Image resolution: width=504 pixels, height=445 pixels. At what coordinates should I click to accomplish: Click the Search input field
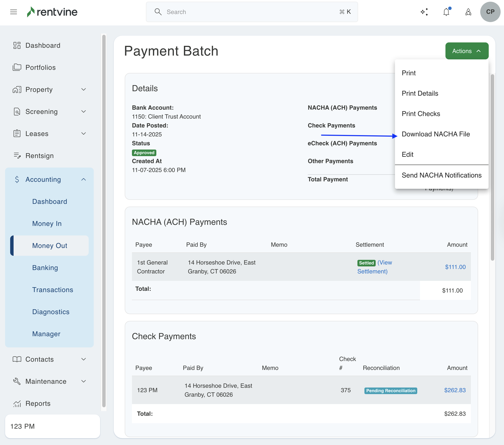[x=252, y=12]
